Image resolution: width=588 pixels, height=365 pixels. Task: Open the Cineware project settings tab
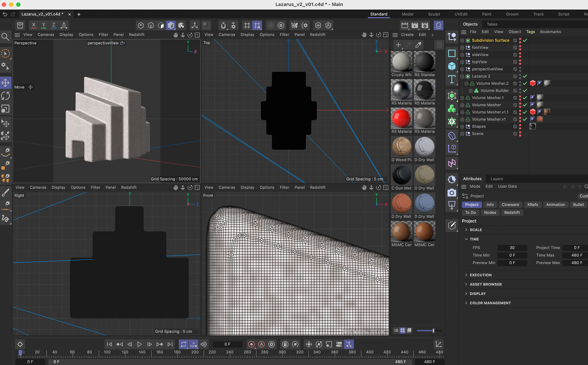(x=510, y=205)
